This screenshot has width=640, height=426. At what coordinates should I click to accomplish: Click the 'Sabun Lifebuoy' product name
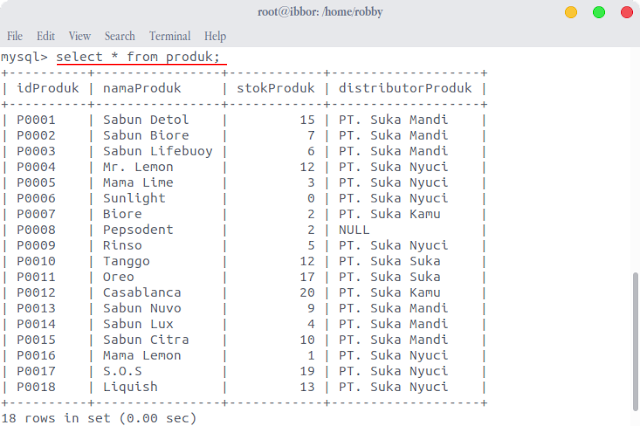click(158, 151)
